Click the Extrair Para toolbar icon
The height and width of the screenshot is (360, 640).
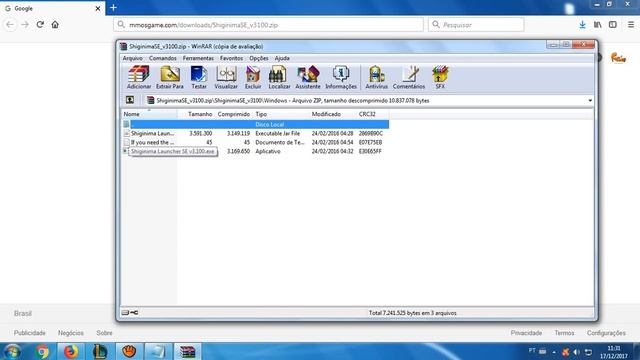coord(170,78)
